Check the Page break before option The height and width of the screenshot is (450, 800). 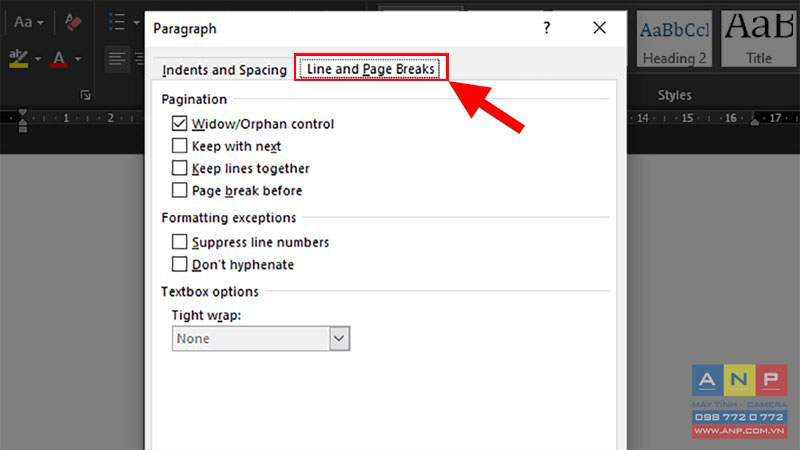(x=179, y=190)
